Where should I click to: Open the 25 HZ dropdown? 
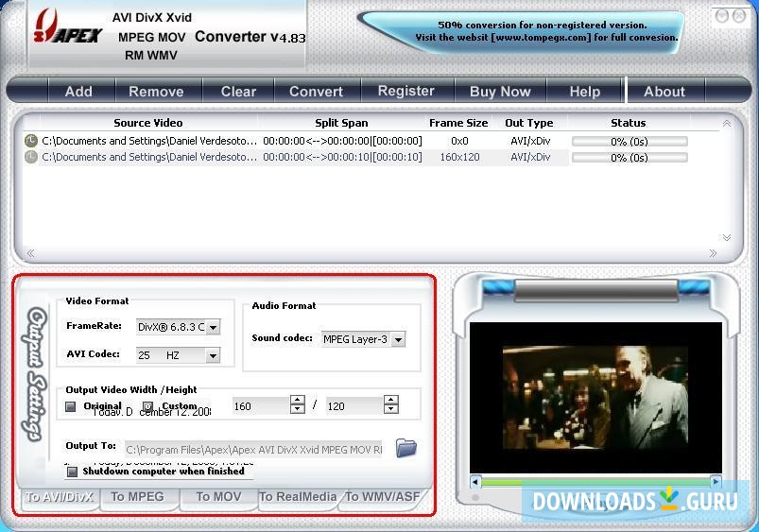point(213,356)
